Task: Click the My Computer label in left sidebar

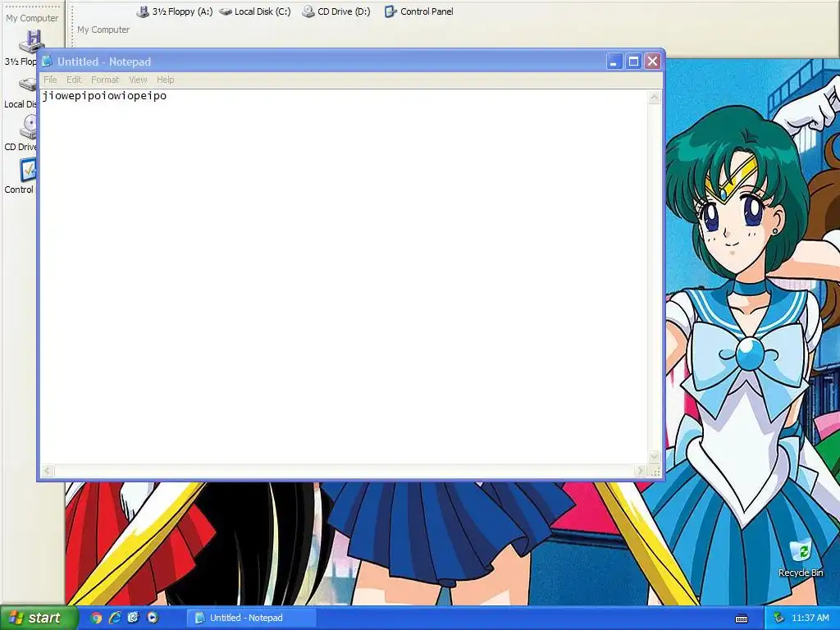Action: click(32, 18)
